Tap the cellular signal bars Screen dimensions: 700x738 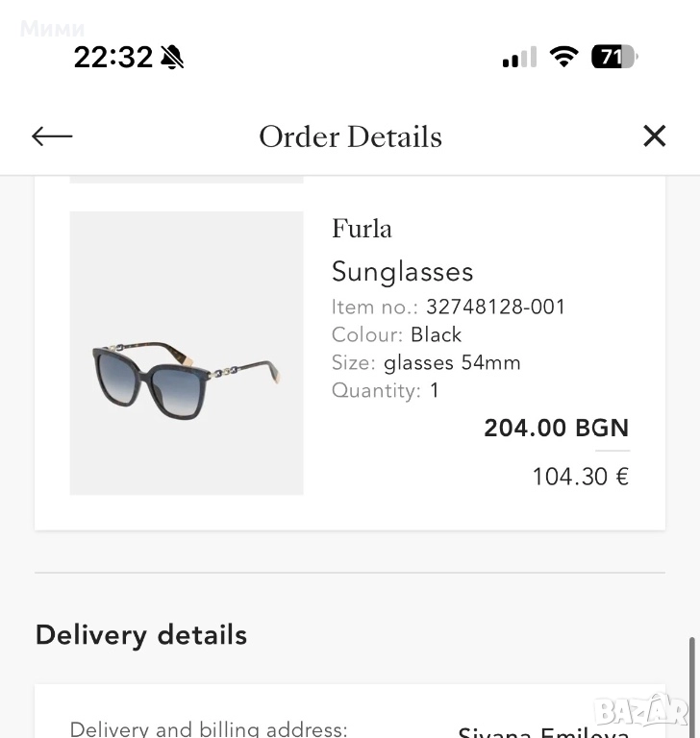tap(519, 60)
